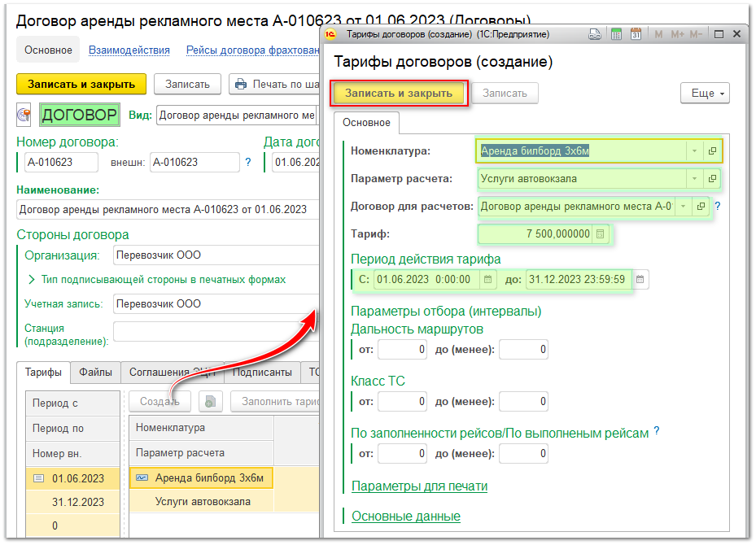Open the Параметр расчета dropdown arrow
The height and width of the screenshot is (545, 756).
694,179
